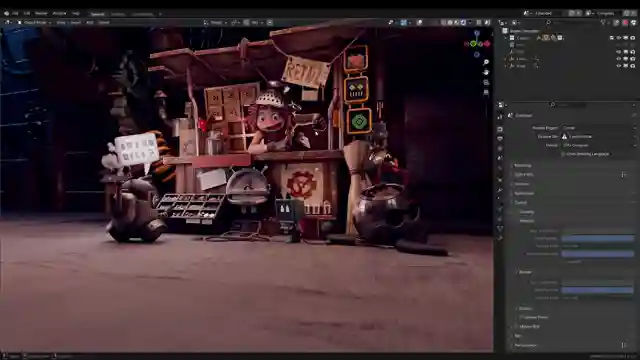Viewport: 640px width, 360px height.
Task: Click the zoom magnifier viewport icon
Action: click(x=486, y=62)
